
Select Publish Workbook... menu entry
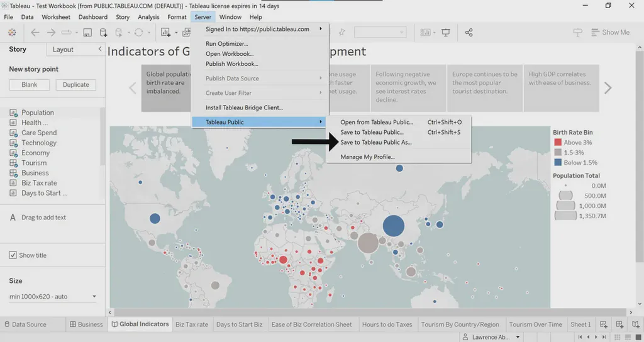[x=231, y=63]
